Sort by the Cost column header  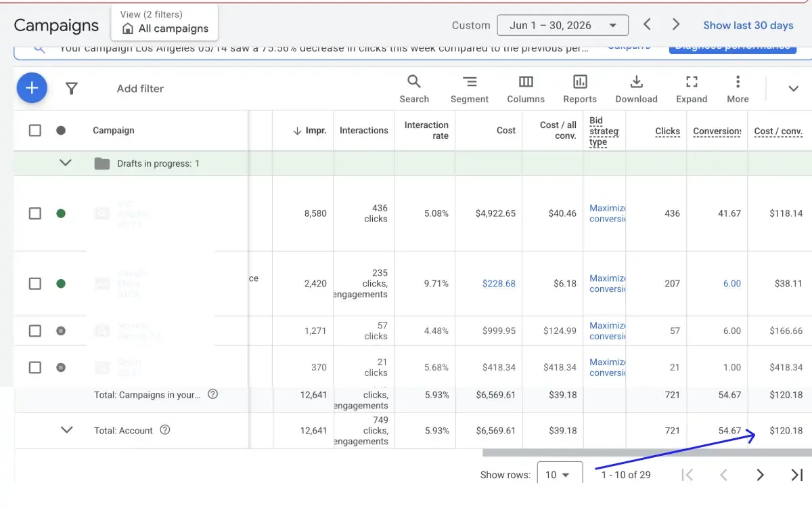(506, 131)
